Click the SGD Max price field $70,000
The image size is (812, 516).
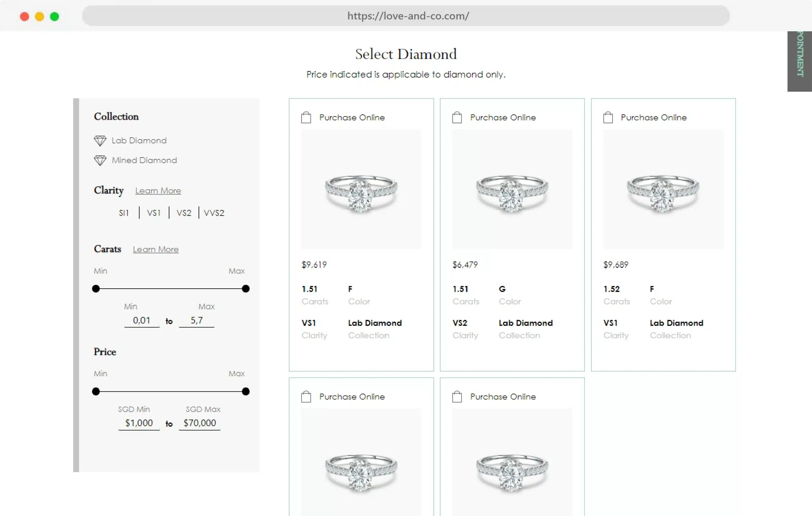200,423
